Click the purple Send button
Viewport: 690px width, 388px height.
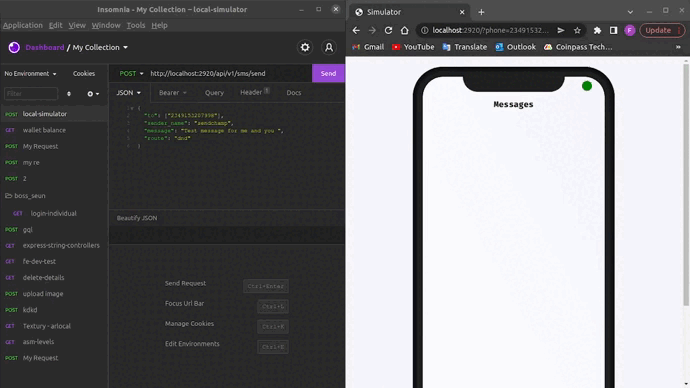(x=328, y=73)
